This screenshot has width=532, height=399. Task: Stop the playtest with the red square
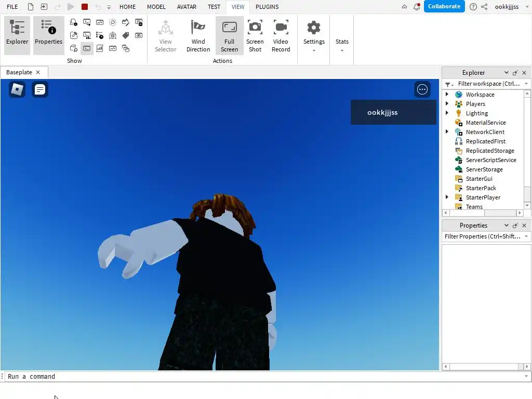(85, 6)
